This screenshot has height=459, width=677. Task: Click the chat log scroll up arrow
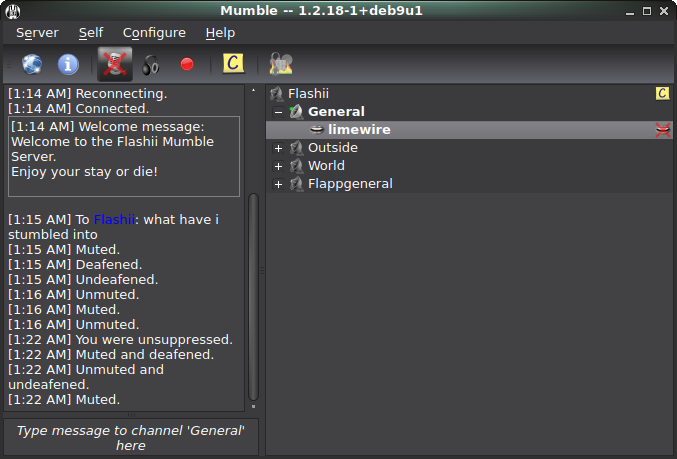(253, 90)
